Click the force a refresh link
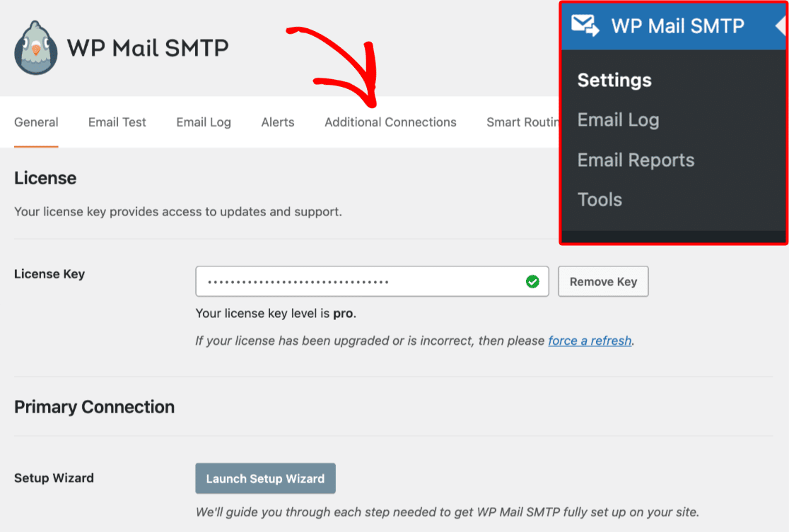The image size is (789, 532). [x=590, y=341]
